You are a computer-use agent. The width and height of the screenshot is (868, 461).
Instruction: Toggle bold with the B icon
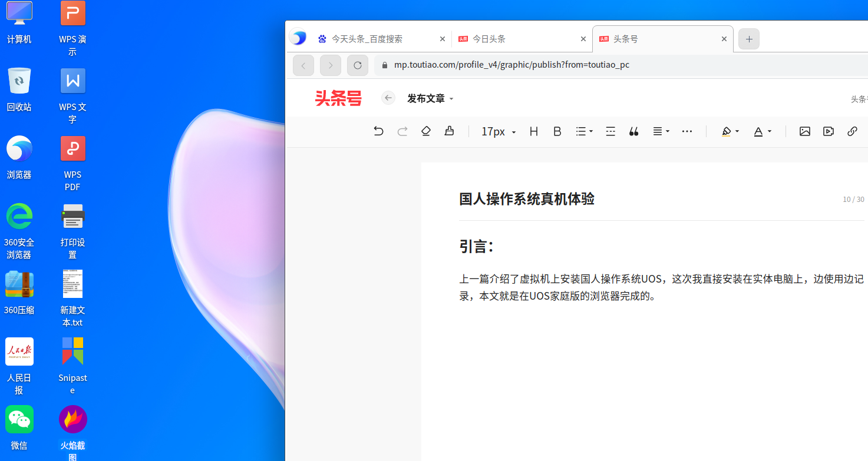pos(557,131)
